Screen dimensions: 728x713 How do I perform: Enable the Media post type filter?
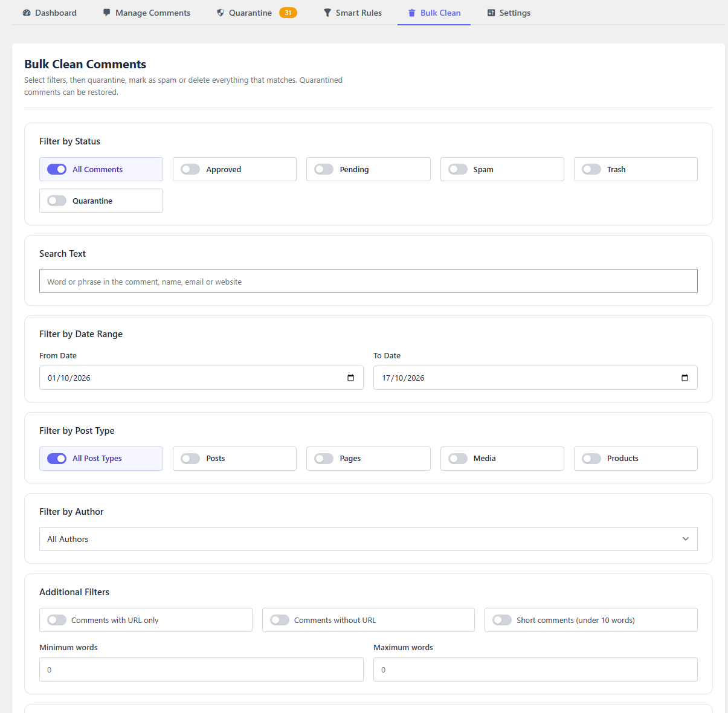458,459
